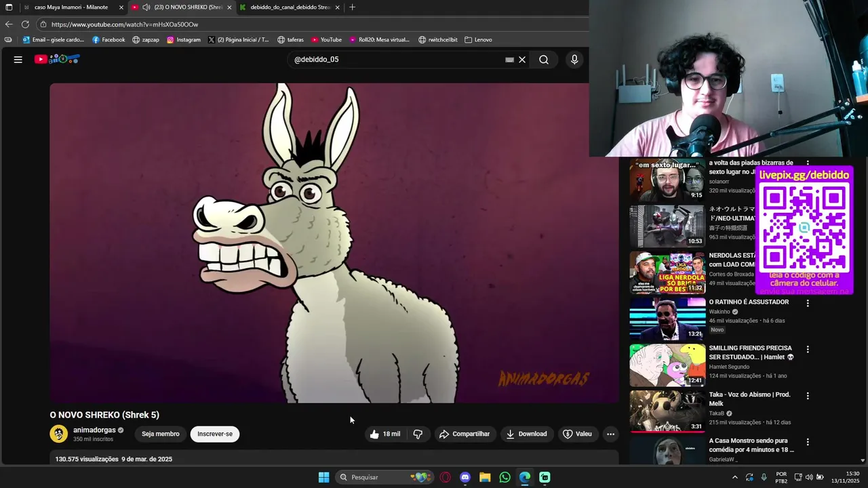Share the video via Compartilhar
Image resolution: width=868 pixels, height=488 pixels.
point(465,434)
